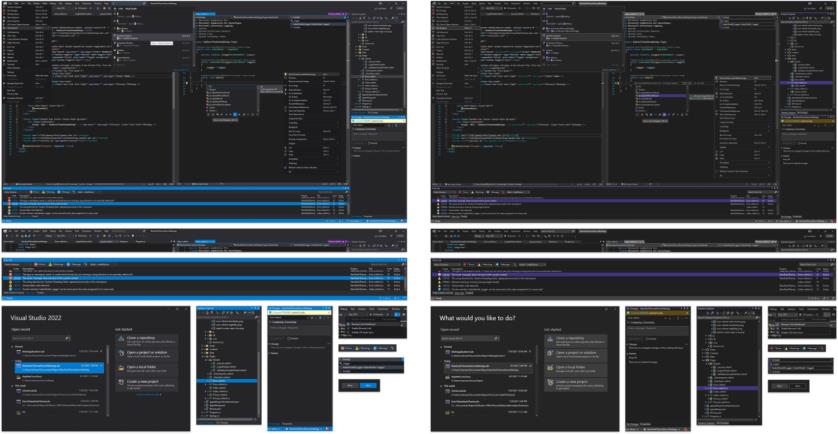Click the blue primary button in the two-button sample
Screen dimensions: 838x434
369,385
